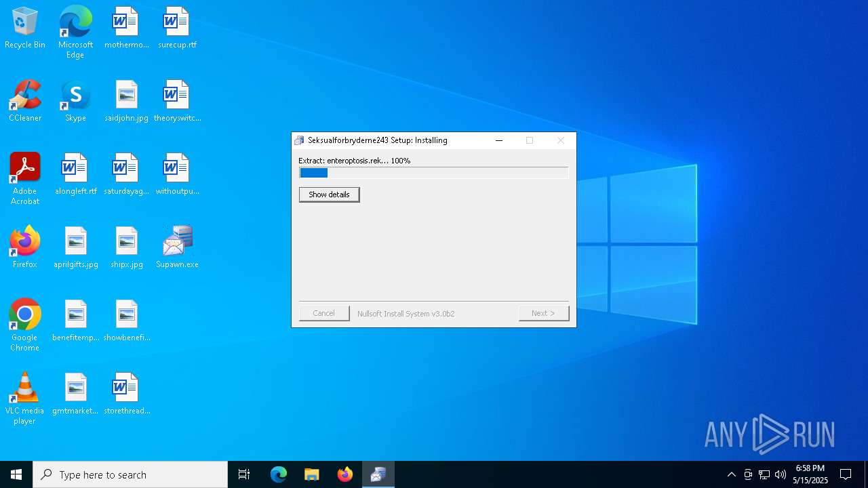
Task: Open File Explorer from the taskbar
Action: tap(312, 474)
